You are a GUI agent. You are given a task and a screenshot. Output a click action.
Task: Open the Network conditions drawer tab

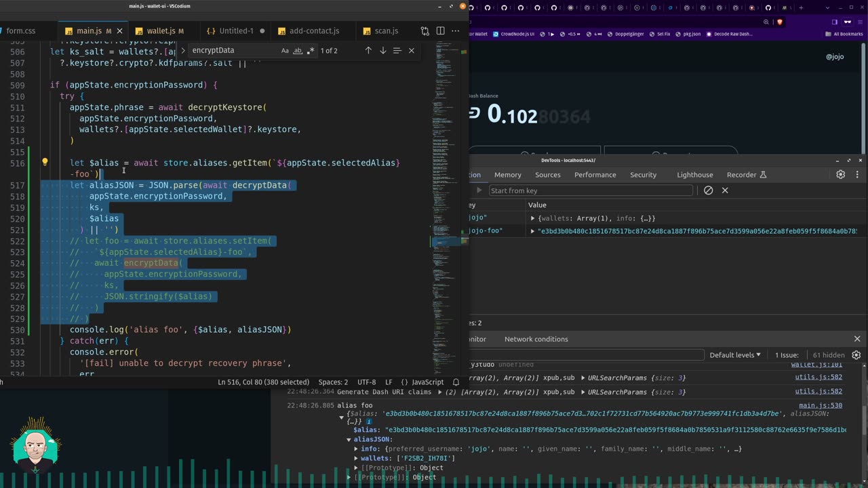536,339
